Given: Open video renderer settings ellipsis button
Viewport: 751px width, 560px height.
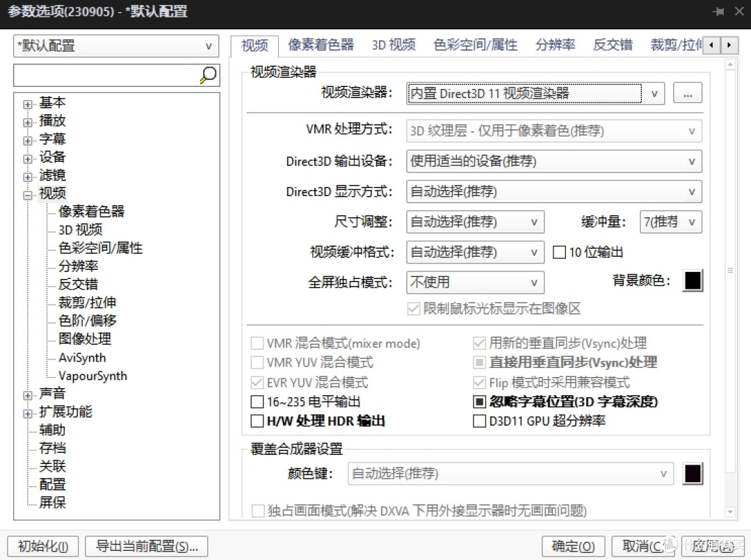Looking at the screenshot, I should [x=687, y=93].
